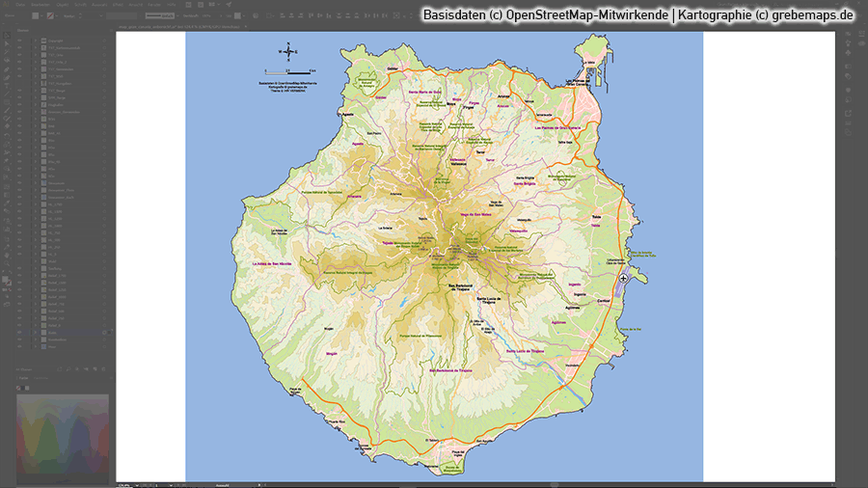Select the Selection tool in the toolbar

6,34
